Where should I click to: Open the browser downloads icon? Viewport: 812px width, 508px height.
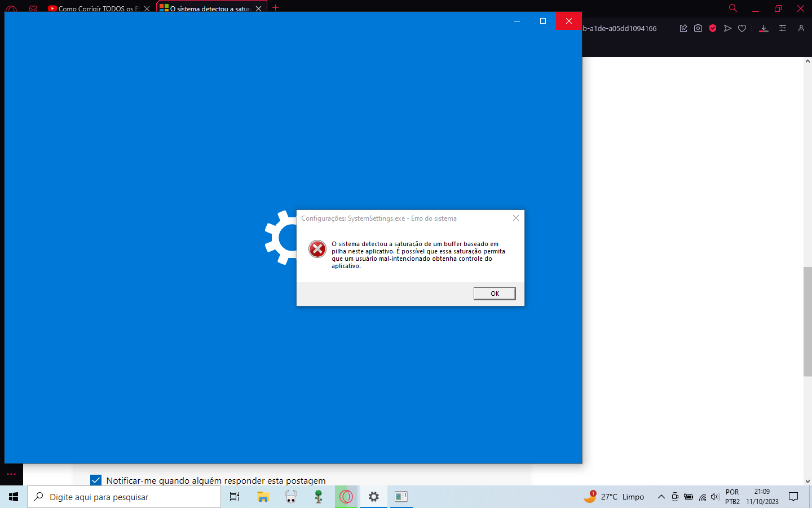click(764, 28)
